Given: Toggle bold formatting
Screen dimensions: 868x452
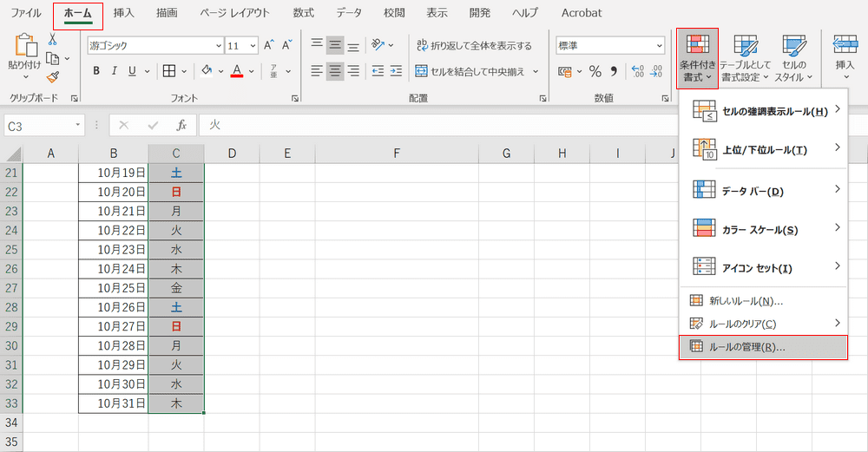Looking at the screenshot, I should pos(96,71).
